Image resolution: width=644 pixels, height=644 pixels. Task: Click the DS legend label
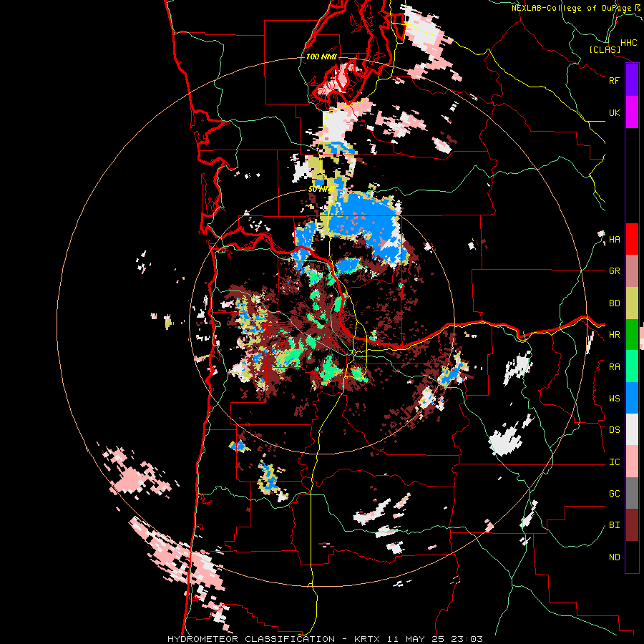coord(614,430)
